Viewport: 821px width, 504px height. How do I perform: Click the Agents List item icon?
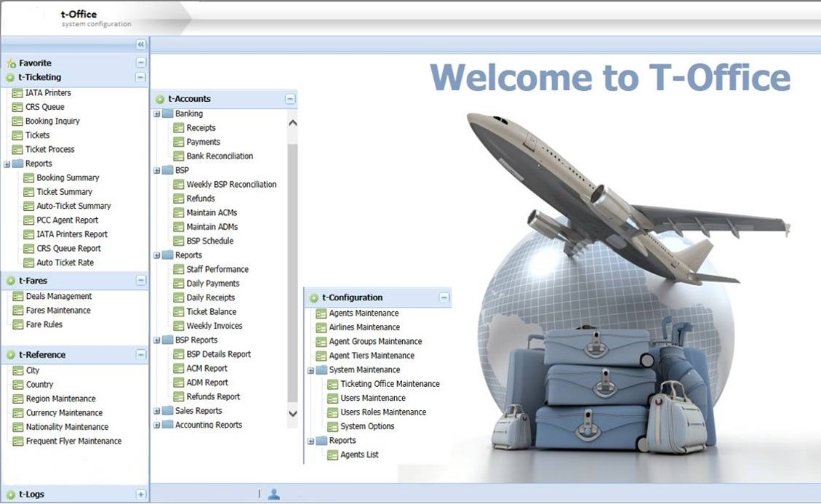tap(332, 455)
